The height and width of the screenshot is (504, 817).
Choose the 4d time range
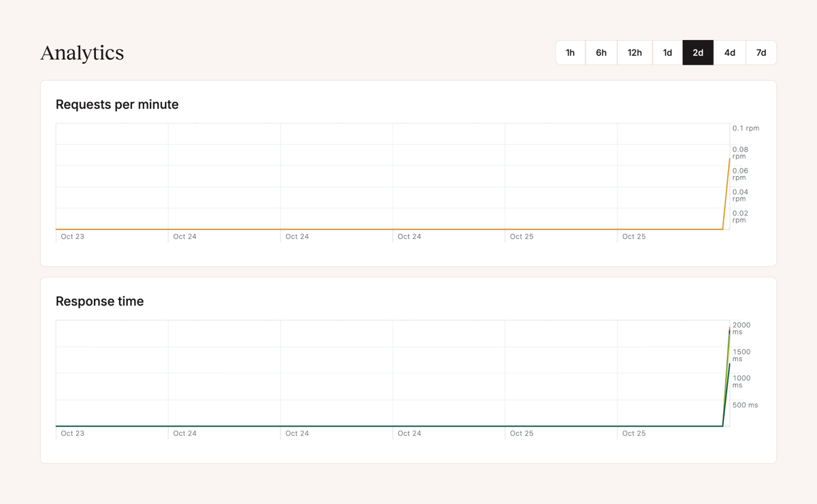[x=729, y=52]
